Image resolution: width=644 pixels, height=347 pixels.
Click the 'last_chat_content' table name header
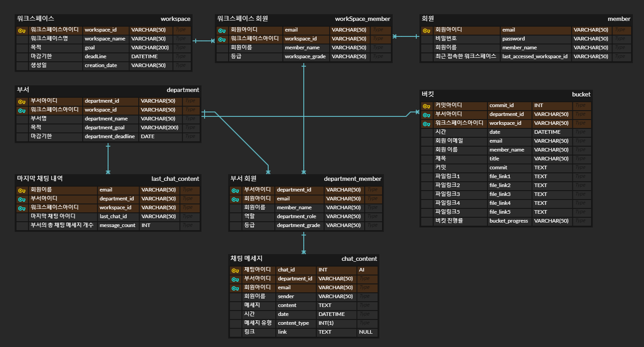(x=175, y=179)
